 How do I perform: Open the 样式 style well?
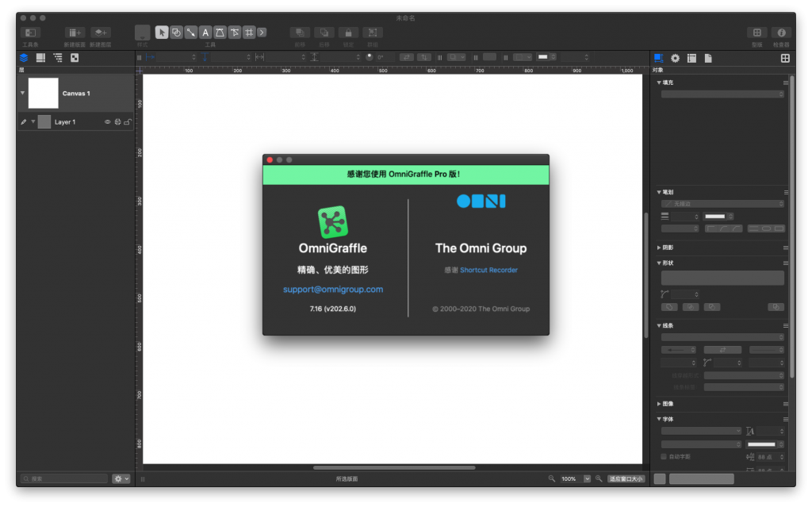pyautogui.click(x=143, y=33)
